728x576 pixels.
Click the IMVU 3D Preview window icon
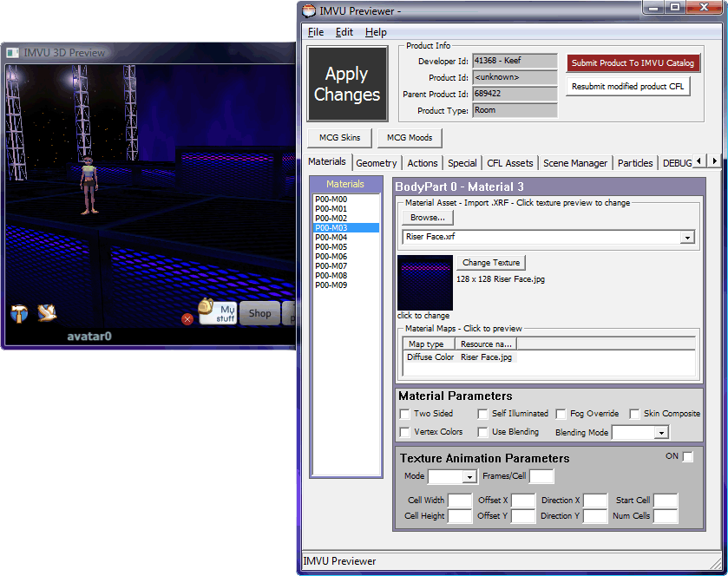point(12,53)
